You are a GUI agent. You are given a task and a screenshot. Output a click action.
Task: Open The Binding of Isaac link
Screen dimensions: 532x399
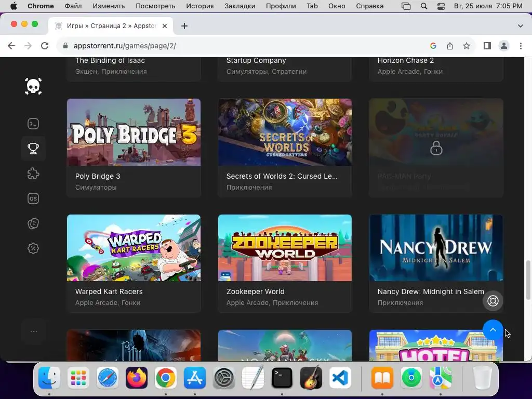pyautogui.click(x=110, y=60)
